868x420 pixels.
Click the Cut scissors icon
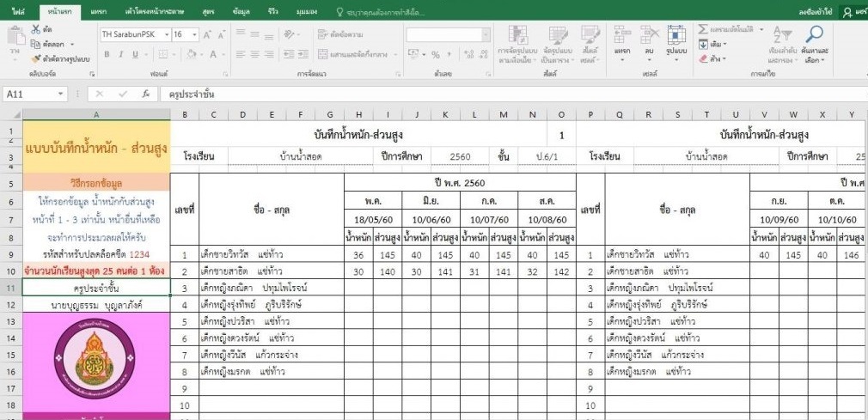coord(35,29)
